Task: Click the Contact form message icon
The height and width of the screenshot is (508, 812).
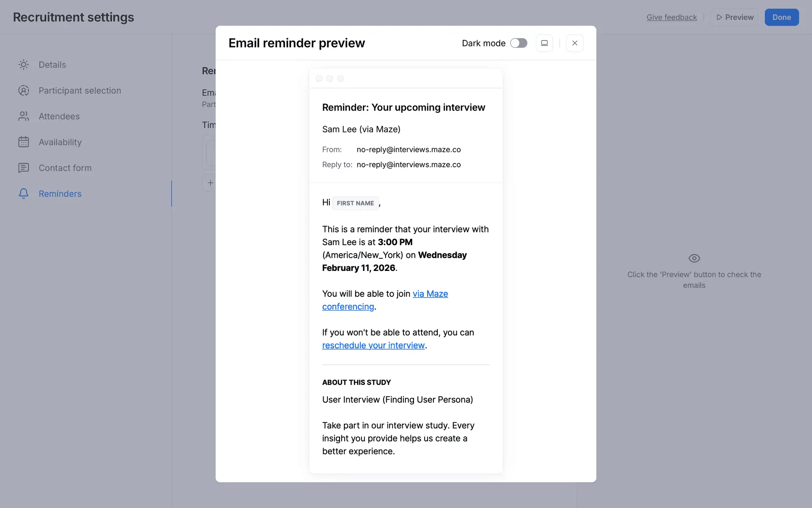Action: [x=24, y=168]
